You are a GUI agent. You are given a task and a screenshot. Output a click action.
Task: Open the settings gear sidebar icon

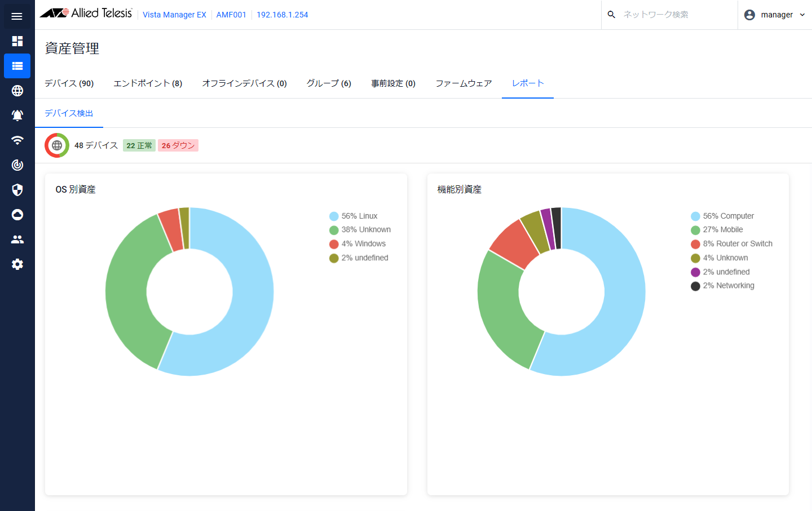pos(17,264)
